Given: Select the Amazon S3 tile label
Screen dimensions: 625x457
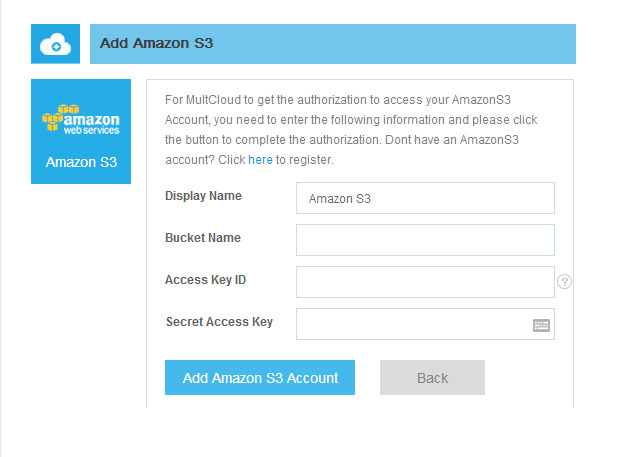Looking at the screenshot, I should point(81,161).
